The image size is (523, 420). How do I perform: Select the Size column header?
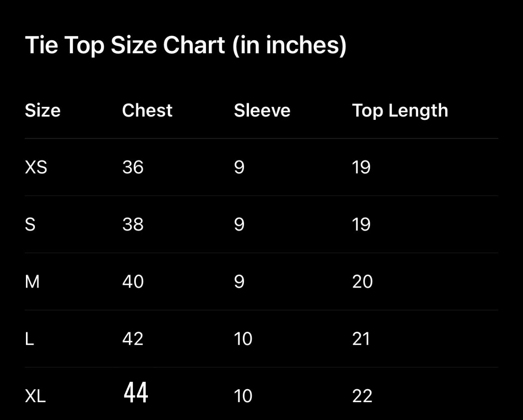click(x=42, y=110)
